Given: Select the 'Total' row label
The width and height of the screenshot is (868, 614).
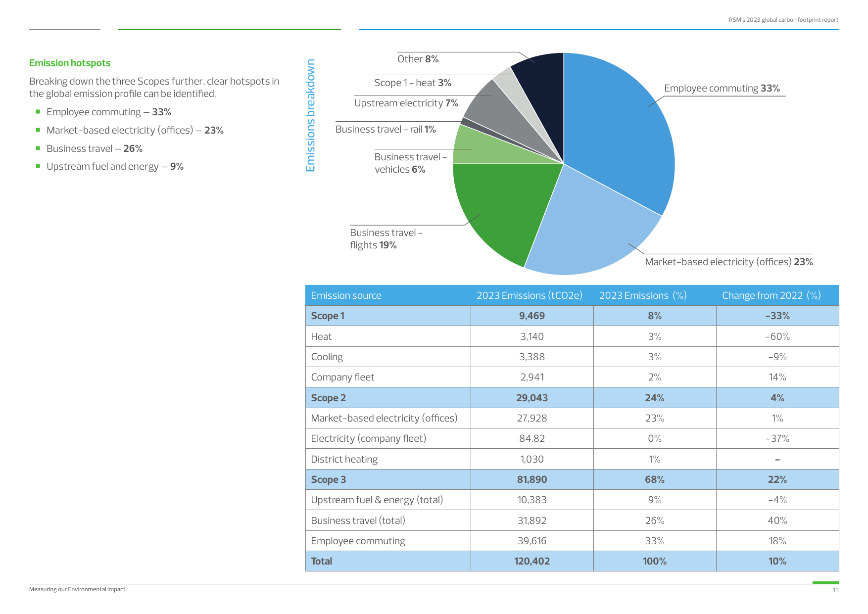Looking at the screenshot, I should pyautogui.click(x=322, y=561).
